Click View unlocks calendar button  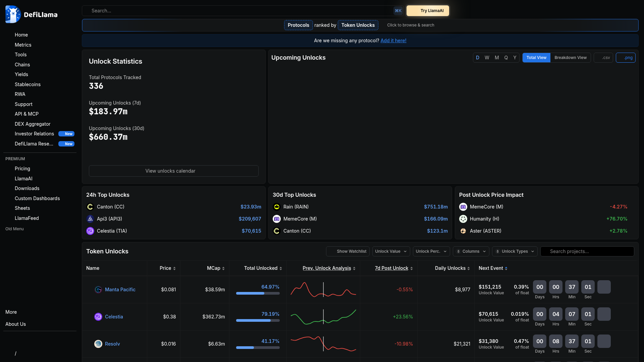(x=174, y=171)
